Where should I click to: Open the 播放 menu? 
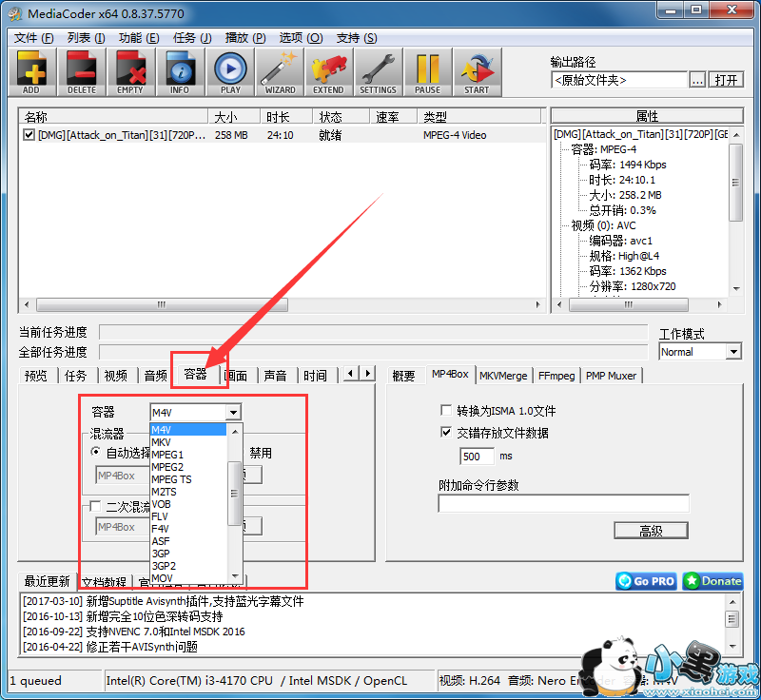(245, 38)
